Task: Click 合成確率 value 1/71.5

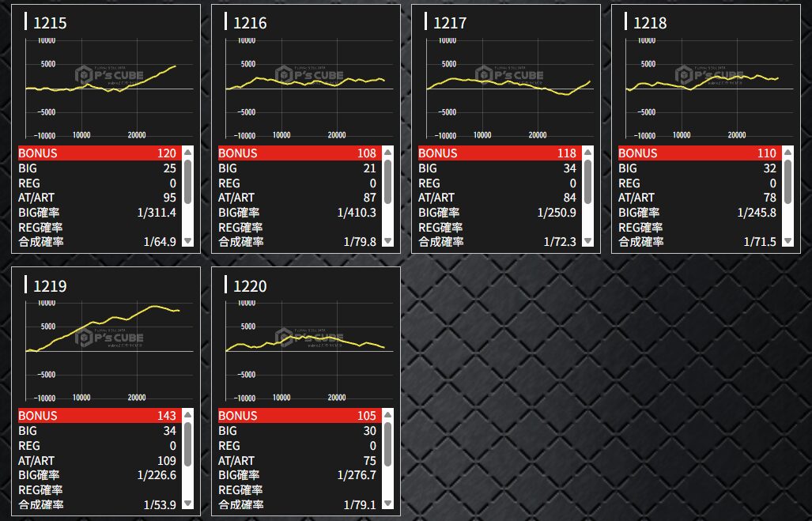Action: 761,242
